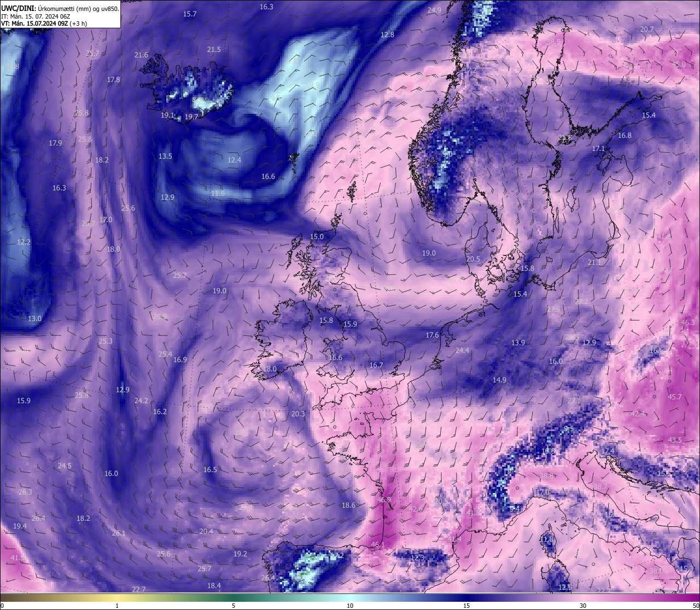Click the map value 19.4
Screen dimensions: 700x610
[20, 526]
